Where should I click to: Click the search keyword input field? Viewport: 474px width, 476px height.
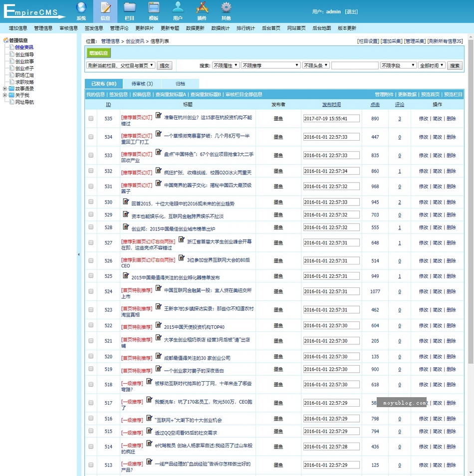(354, 65)
